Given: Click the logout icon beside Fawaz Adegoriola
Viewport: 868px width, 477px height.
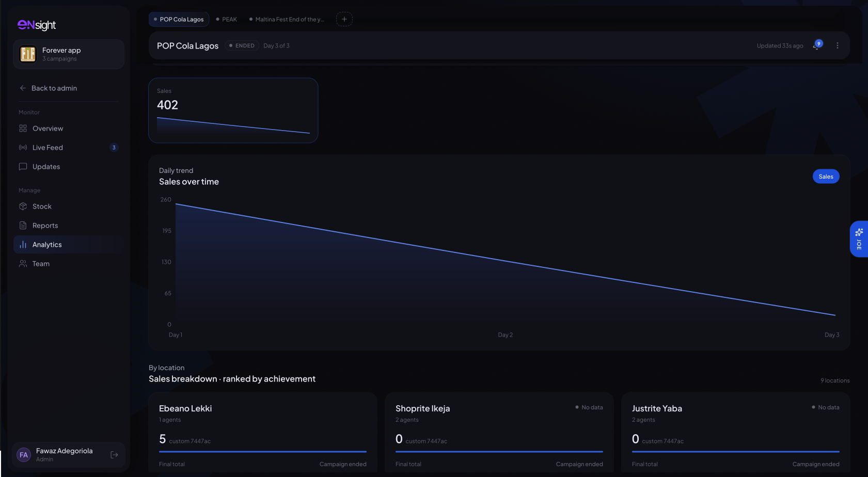Looking at the screenshot, I should tap(115, 455).
